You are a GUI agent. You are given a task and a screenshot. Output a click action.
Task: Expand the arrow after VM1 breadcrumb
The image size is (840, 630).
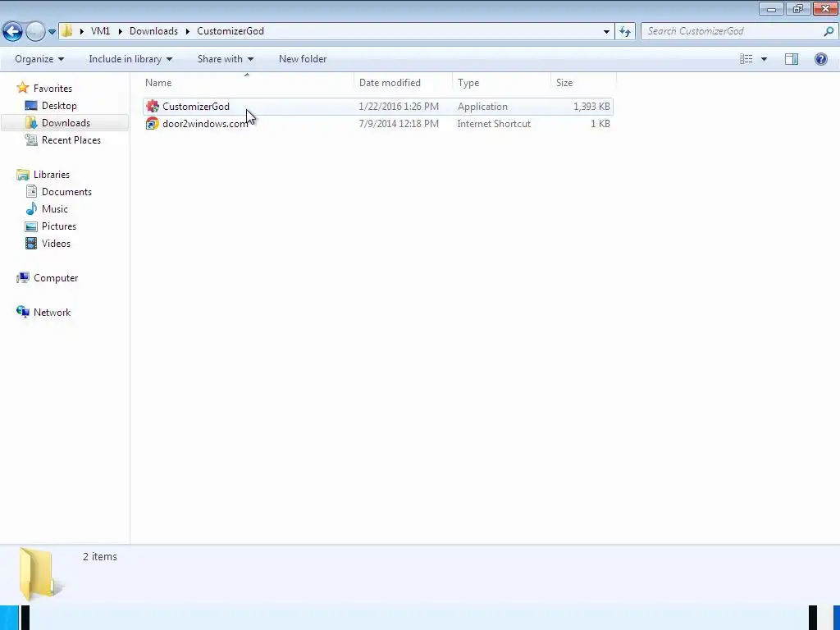click(x=120, y=31)
